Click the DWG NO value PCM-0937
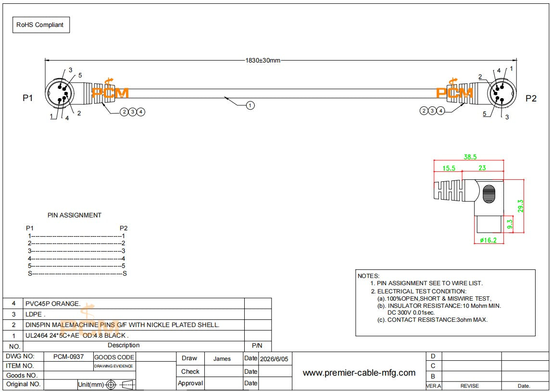This screenshot has width=551, height=392. [x=69, y=356]
